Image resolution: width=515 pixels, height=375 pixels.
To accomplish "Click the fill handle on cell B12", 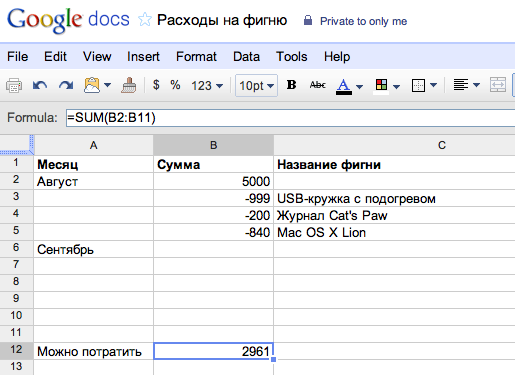I will [x=274, y=359].
